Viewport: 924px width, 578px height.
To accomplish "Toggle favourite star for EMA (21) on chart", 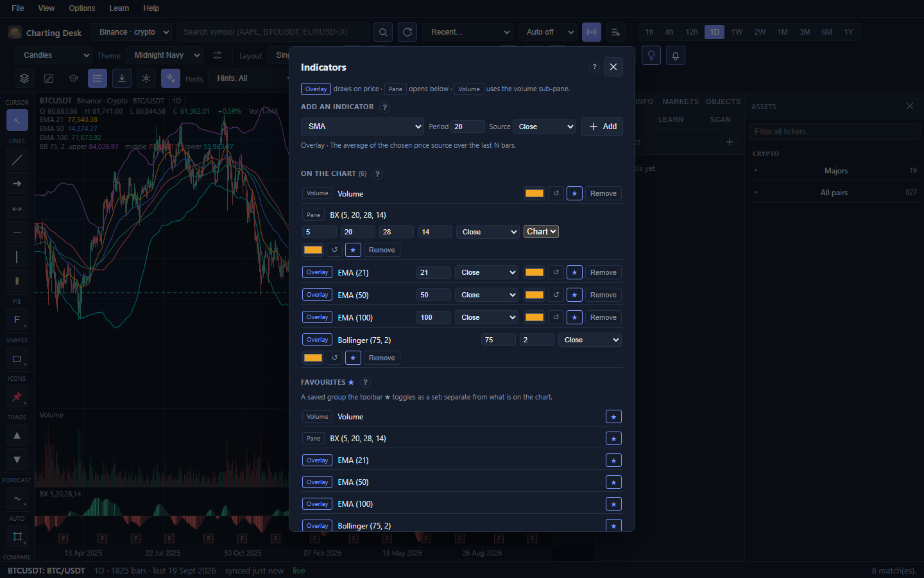I will coord(574,272).
